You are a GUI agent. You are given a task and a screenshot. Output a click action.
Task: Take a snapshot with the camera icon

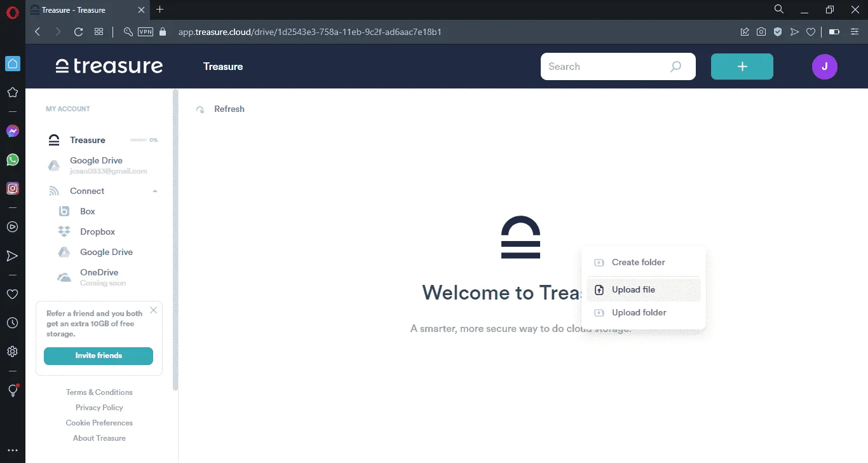tap(761, 32)
